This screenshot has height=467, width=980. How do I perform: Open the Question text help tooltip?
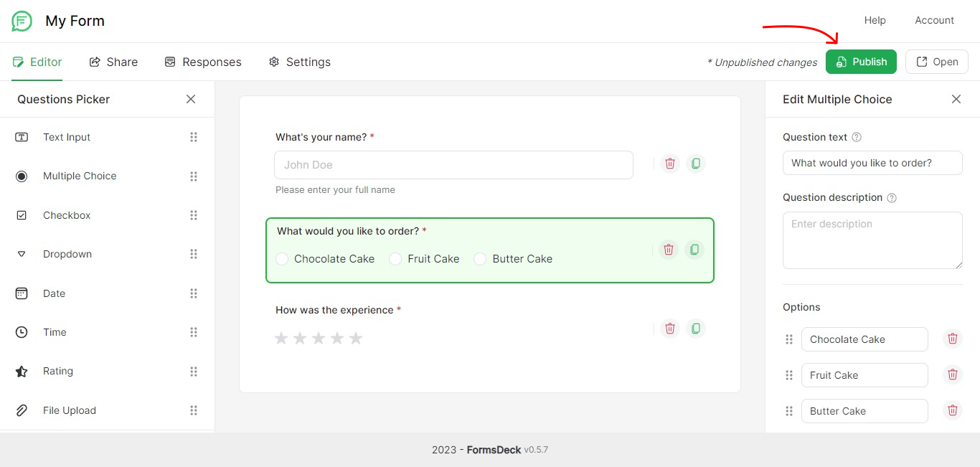pos(857,136)
